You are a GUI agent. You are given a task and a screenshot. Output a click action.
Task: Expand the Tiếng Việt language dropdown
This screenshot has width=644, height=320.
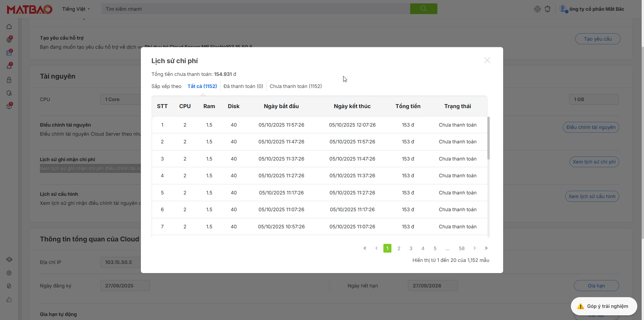76,9
